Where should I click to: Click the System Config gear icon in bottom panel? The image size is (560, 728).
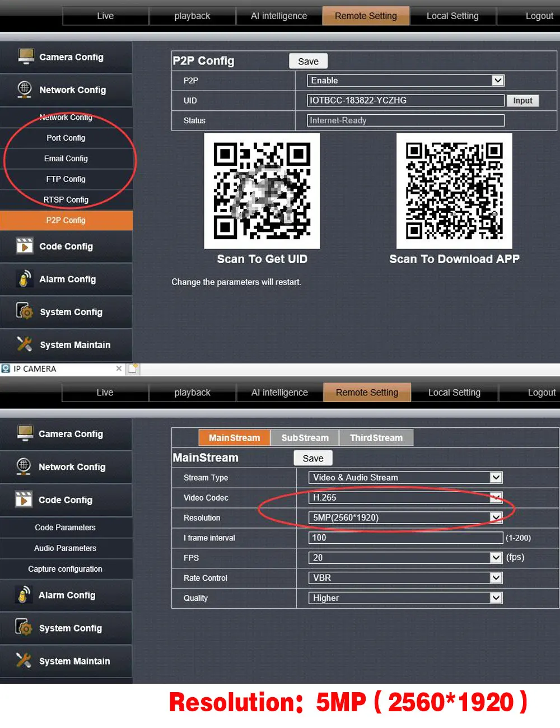coord(24,627)
